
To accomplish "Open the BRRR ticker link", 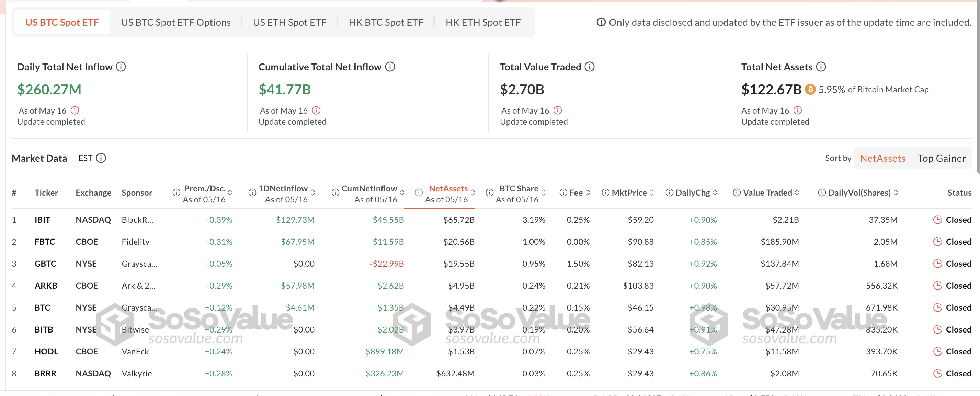I will point(45,374).
